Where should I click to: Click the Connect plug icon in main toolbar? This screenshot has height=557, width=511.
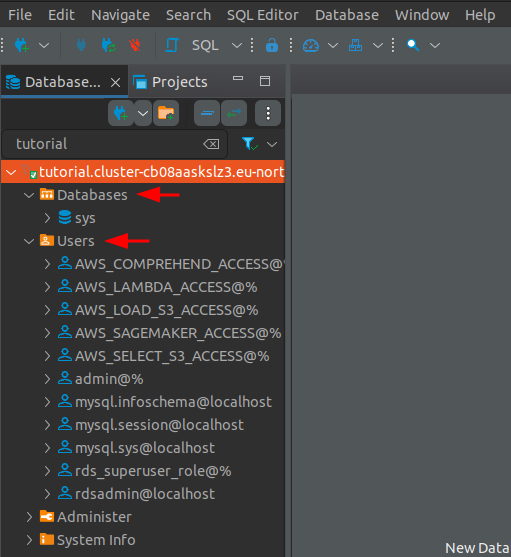(x=81, y=45)
